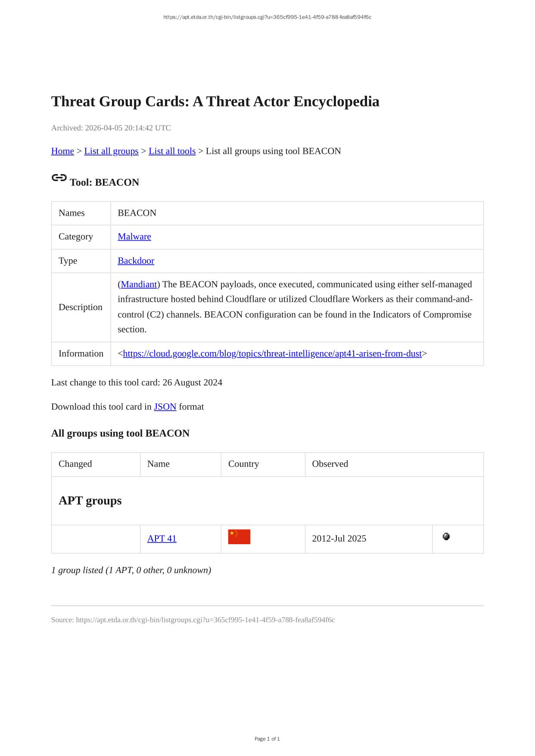Click the Source URL in the footer
Screen dimensions: 535x756
pyautogui.click(x=205, y=620)
